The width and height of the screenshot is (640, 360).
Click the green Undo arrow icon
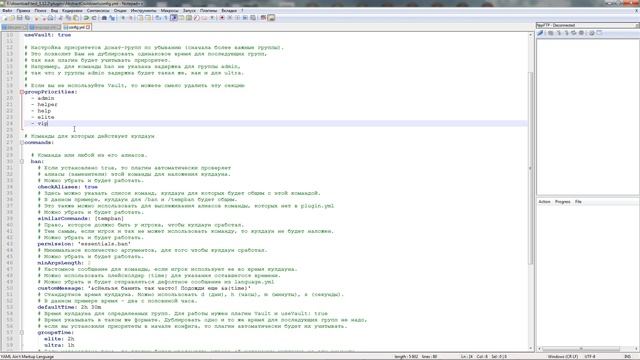(86, 18)
